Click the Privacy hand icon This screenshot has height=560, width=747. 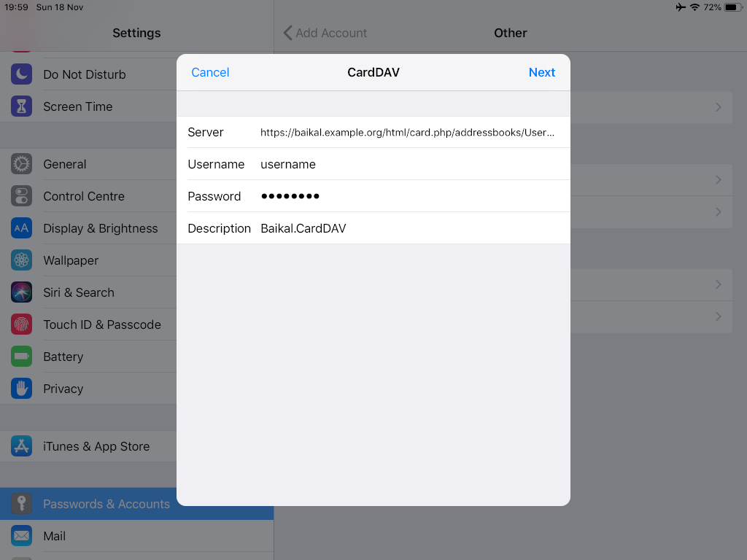click(x=21, y=389)
